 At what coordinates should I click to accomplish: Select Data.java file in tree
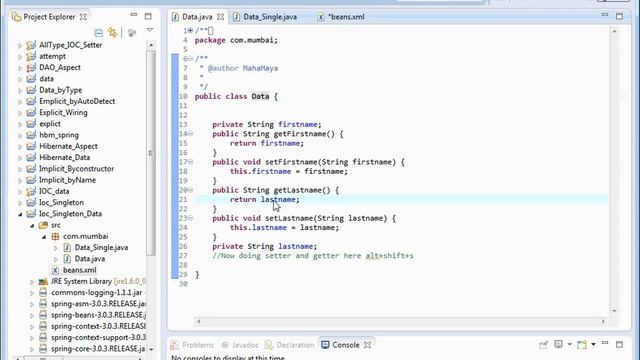(90, 259)
